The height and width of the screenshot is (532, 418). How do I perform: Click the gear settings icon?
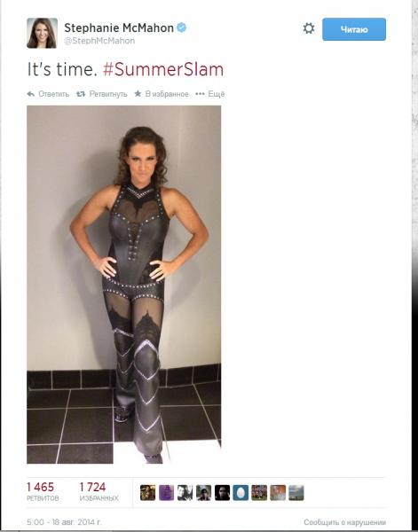(x=309, y=28)
